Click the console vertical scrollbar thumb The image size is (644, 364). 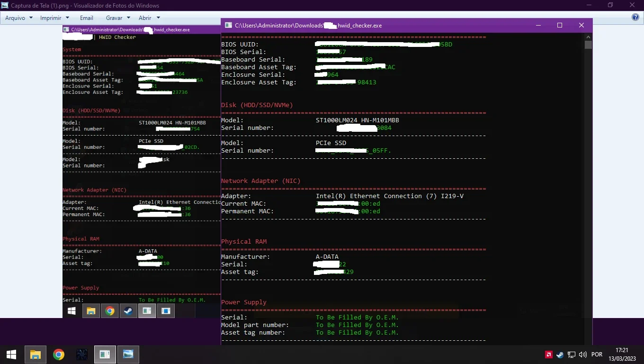tap(588, 45)
